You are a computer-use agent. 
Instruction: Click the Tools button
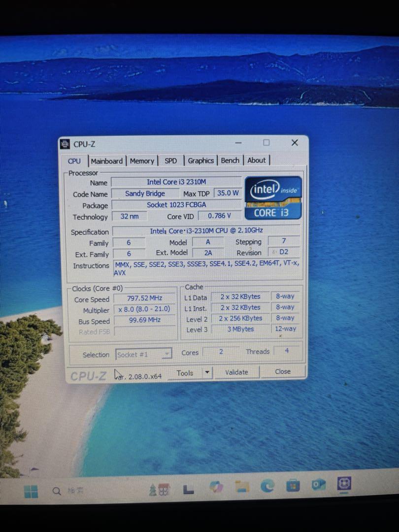coord(185,373)
